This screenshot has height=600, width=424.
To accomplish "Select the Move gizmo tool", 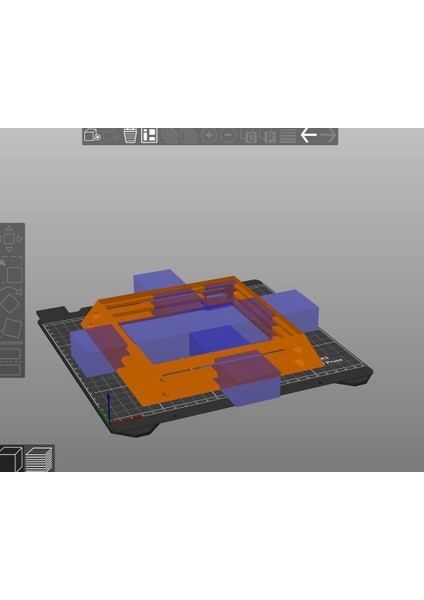I will point(10,239).
